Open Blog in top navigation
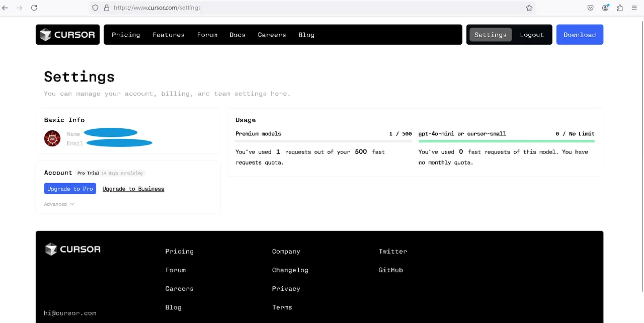Viewport: 644px width, 323px height. [306, 35]
